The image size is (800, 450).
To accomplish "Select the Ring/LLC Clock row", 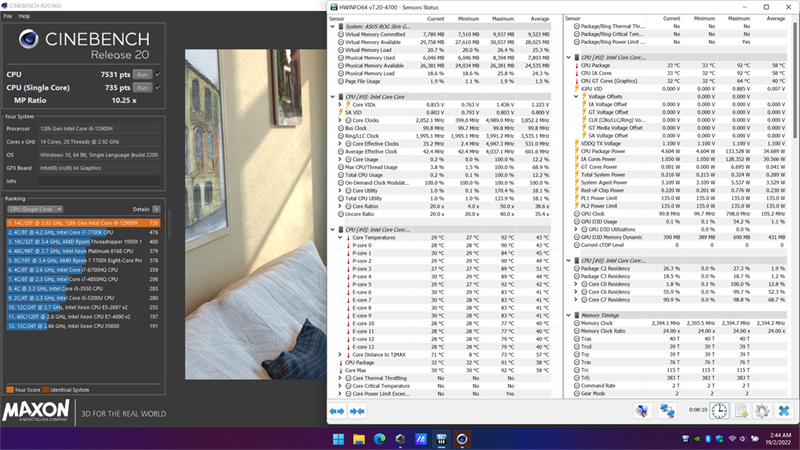I will (443, 136).
